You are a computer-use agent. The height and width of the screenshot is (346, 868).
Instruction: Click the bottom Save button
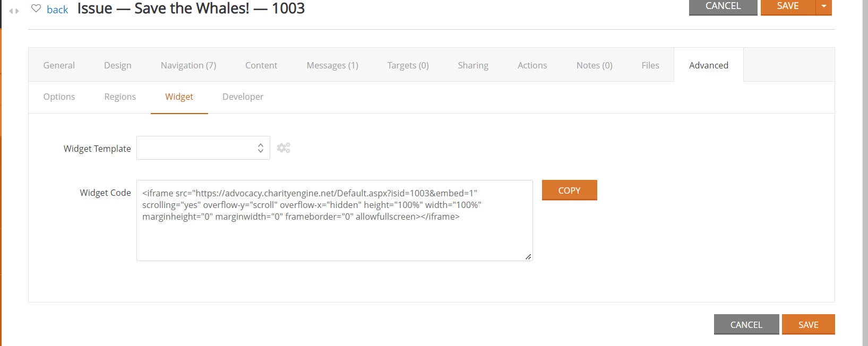tap(809, 324)
